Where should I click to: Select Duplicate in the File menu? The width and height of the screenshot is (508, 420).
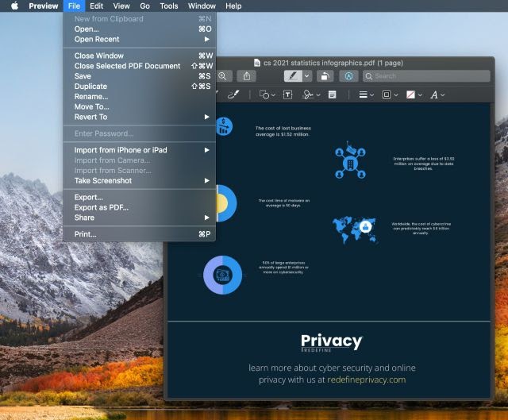click(90, 87)
